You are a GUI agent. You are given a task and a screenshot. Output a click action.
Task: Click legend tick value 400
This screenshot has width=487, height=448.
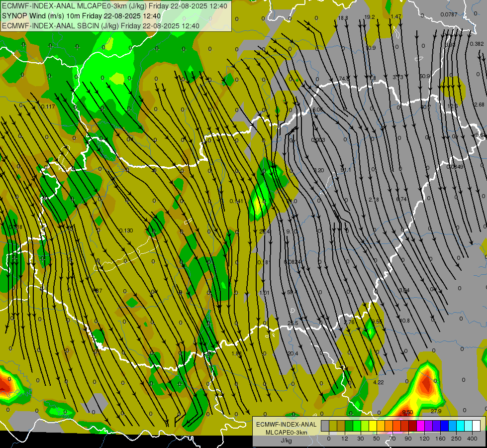pos(472,439)
